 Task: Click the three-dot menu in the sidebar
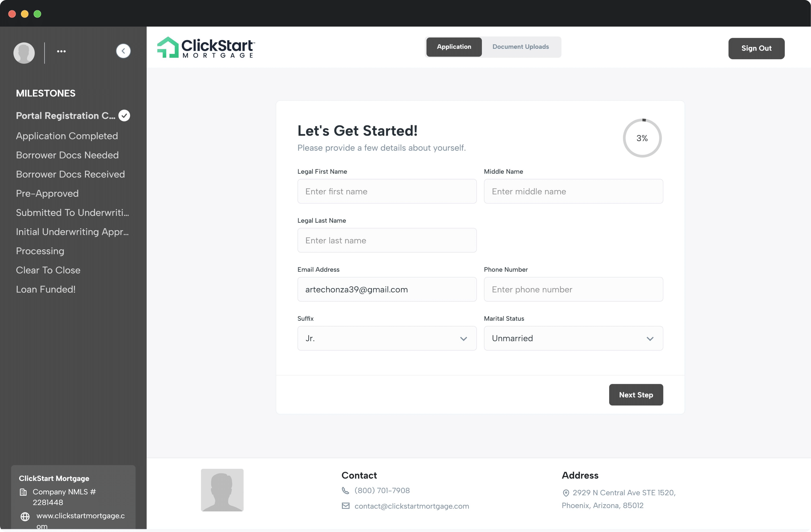(x=62, y=51)
